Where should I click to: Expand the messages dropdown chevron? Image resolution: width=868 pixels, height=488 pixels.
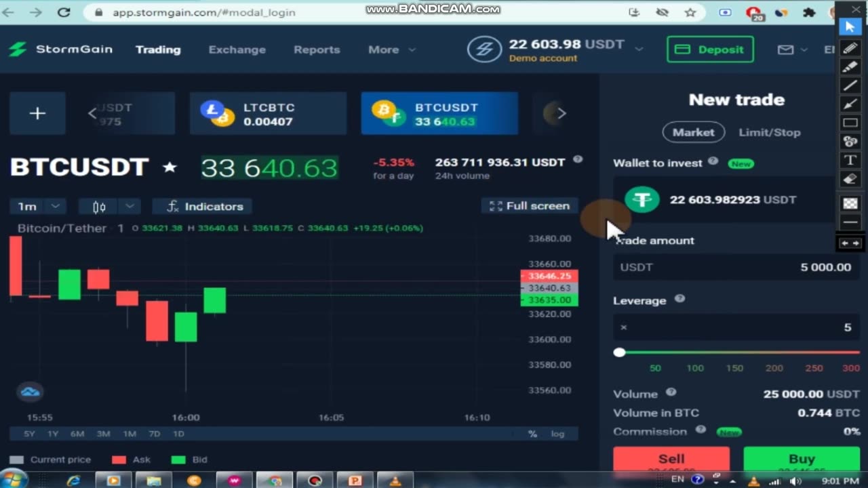[804, 49]
